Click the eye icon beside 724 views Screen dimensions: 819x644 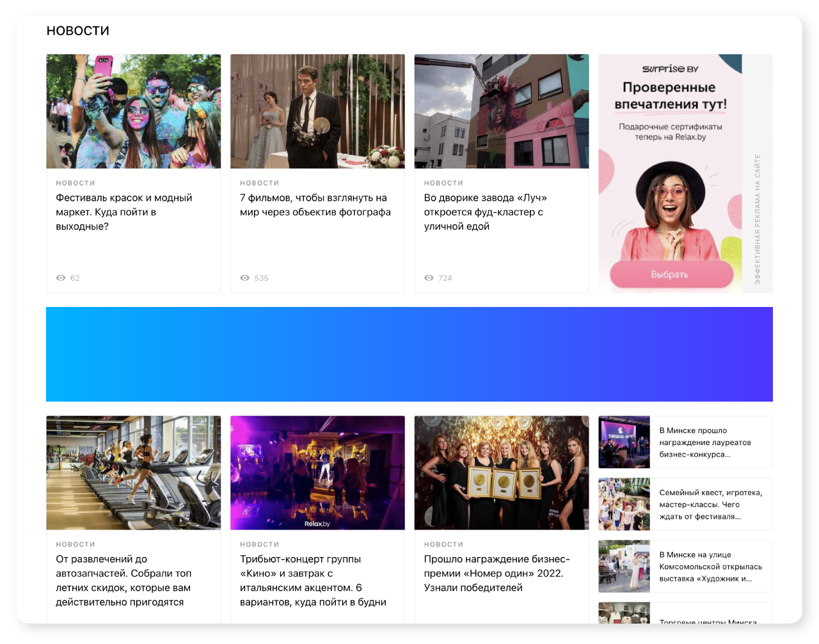coord(429,278)
